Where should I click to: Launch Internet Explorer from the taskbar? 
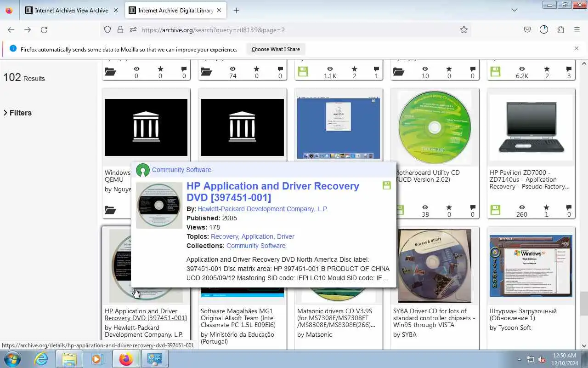coord(41,359)
